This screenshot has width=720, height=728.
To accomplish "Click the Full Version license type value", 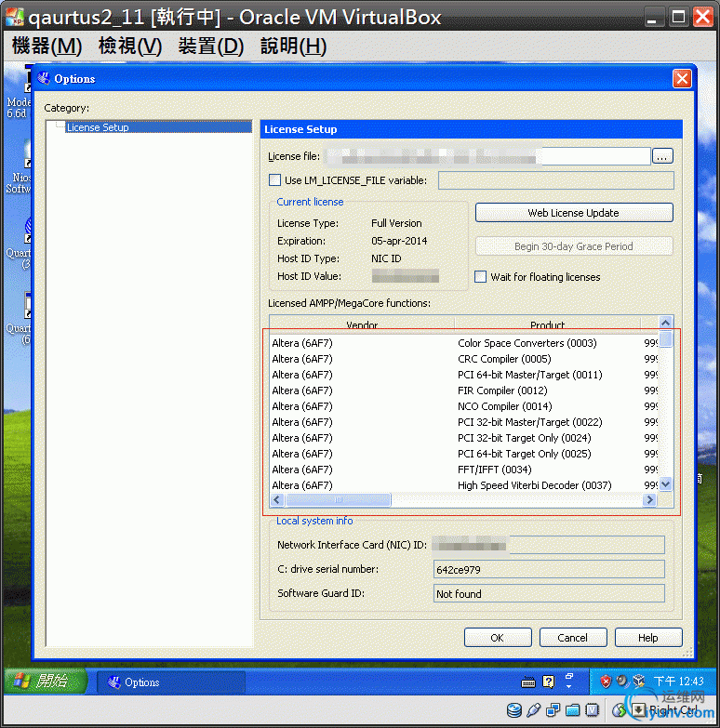I will [x=396, y=223].
